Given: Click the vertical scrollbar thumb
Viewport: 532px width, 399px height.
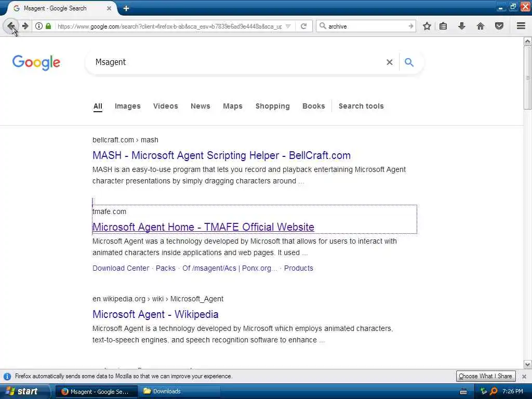Looking at the screenshot, I should click(528, 78).
